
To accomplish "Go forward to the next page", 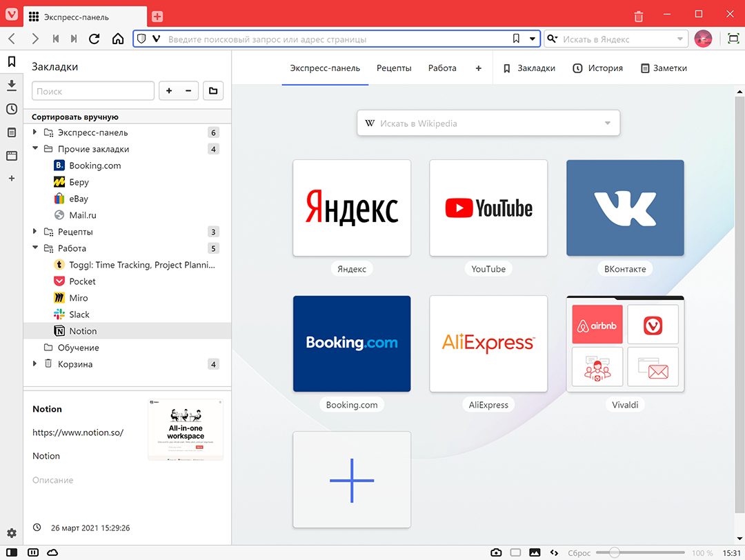I will click(34, 39).
